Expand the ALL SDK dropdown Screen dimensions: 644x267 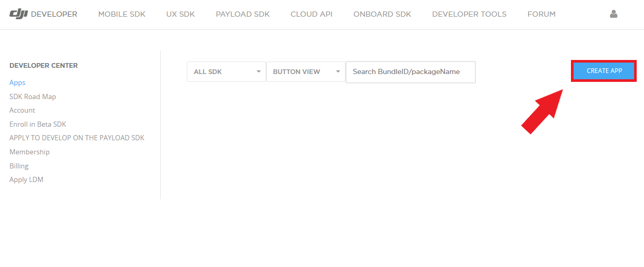pyautogui.click(x=226, y=71)
